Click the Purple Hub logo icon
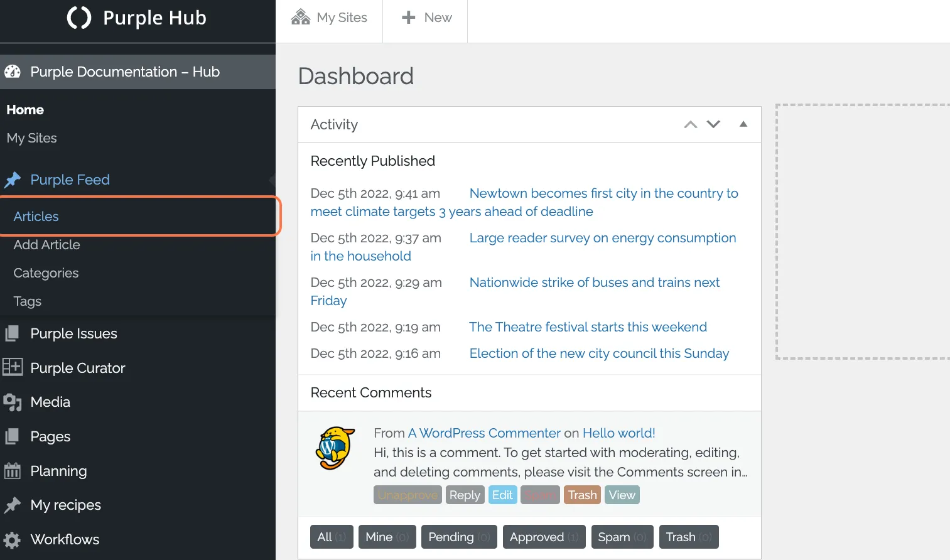 coord(79,18)
